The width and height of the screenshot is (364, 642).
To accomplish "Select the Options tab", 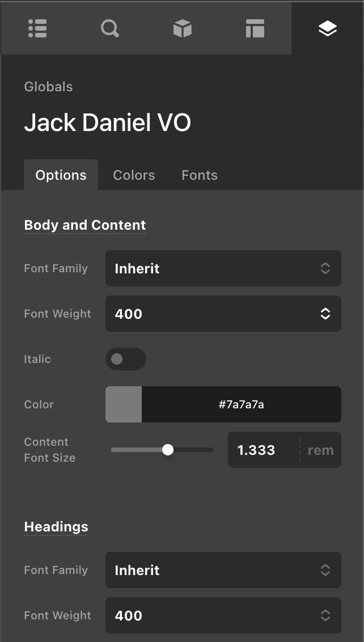I will (61, 175).
